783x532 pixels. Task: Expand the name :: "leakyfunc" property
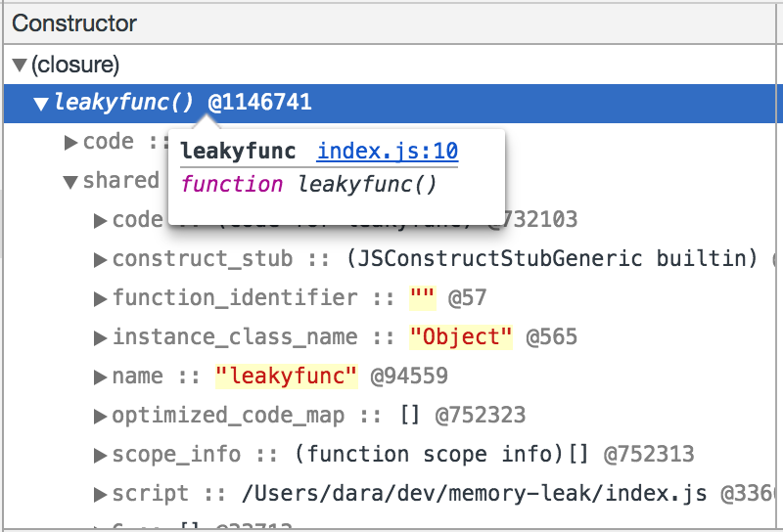[101, 377]
